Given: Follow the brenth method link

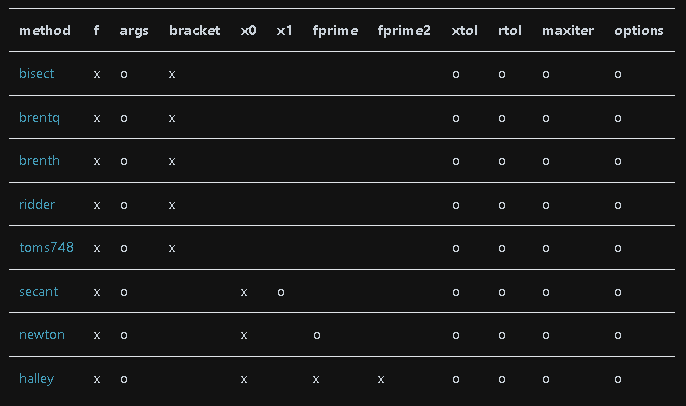Looking at the screenshot, I should click(40, 161).
